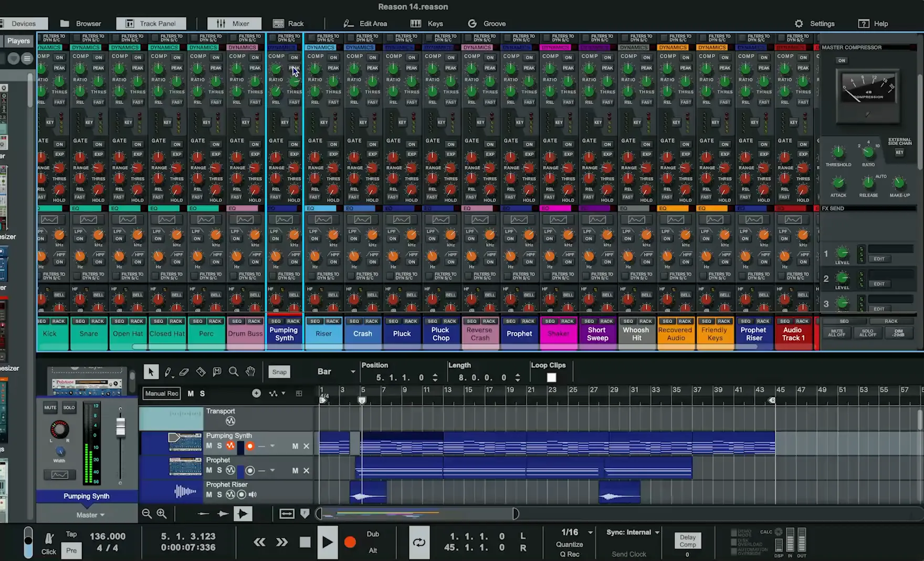Zoom out horizontally in the sequencer
The image size is (924, 561).
pos(147,514)
